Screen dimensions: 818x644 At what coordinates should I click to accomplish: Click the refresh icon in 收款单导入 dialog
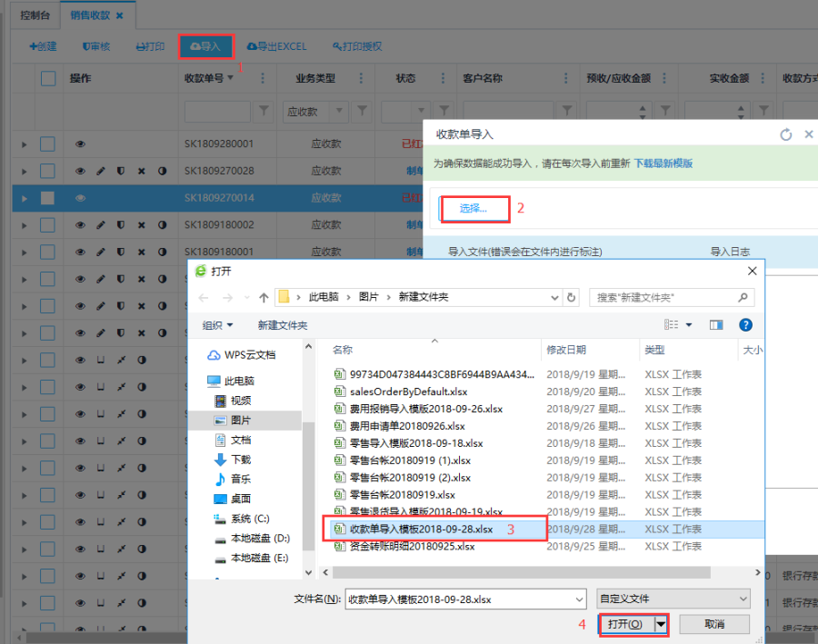tap(786, 134)
